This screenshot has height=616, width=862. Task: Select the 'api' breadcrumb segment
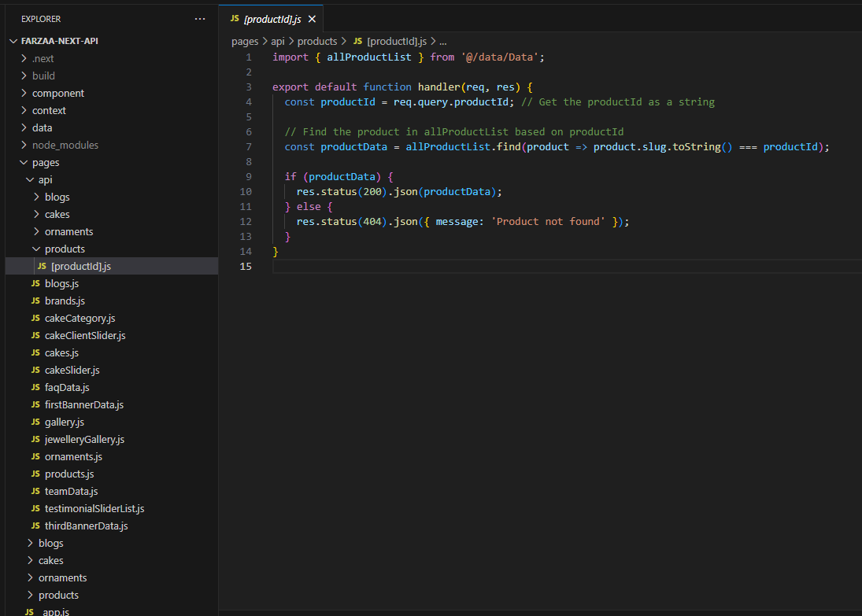[278, 41]
